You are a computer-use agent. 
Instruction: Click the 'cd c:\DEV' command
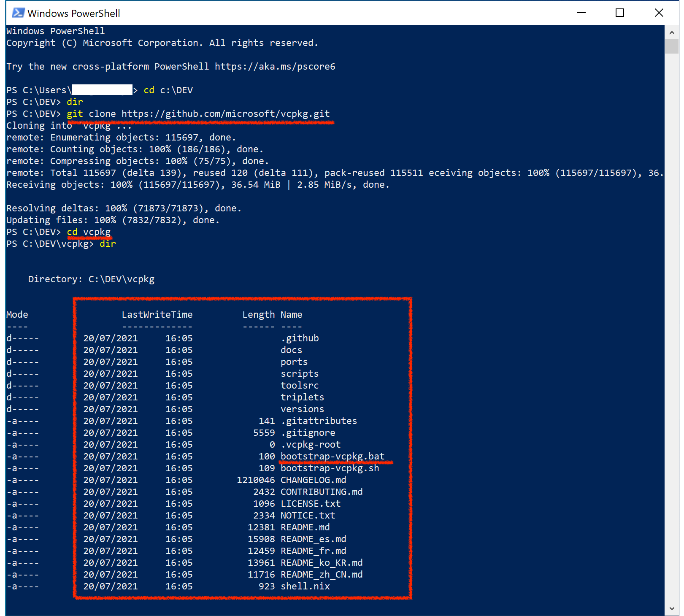(168, 90)
